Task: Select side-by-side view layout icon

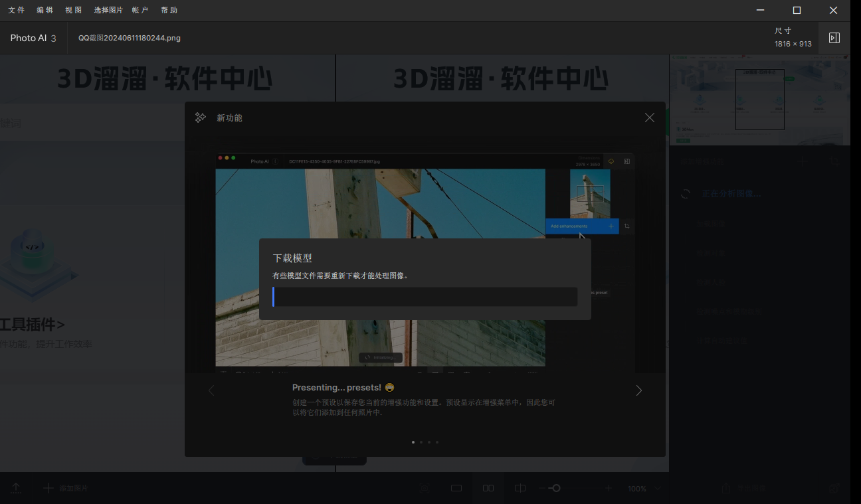Action: pyautogui.click(x=488, y=488)
